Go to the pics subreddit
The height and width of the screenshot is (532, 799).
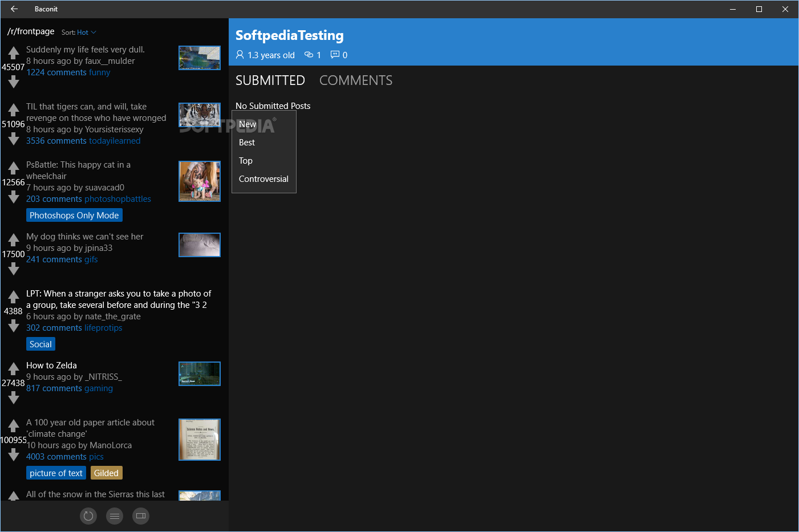[96, 457]
